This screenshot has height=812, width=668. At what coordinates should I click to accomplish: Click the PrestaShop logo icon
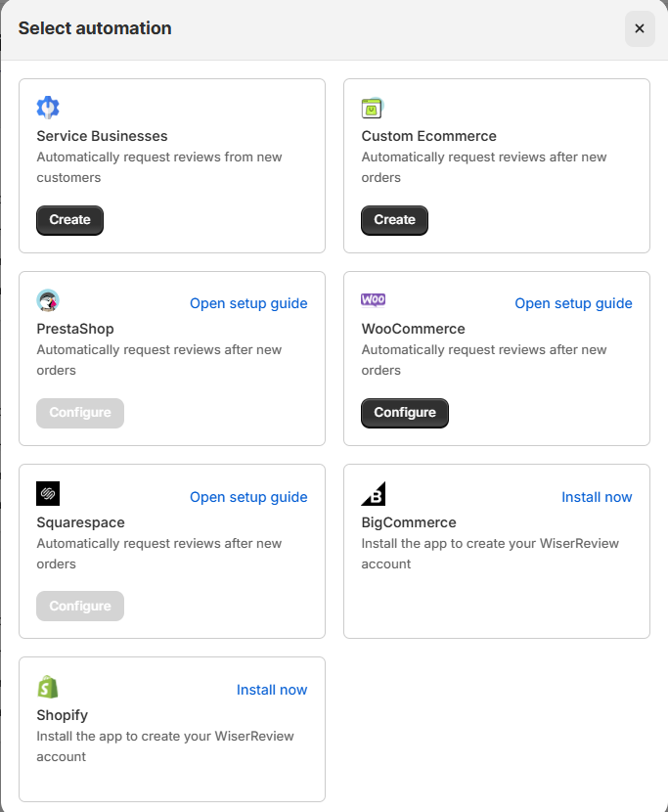coord(48,300)
